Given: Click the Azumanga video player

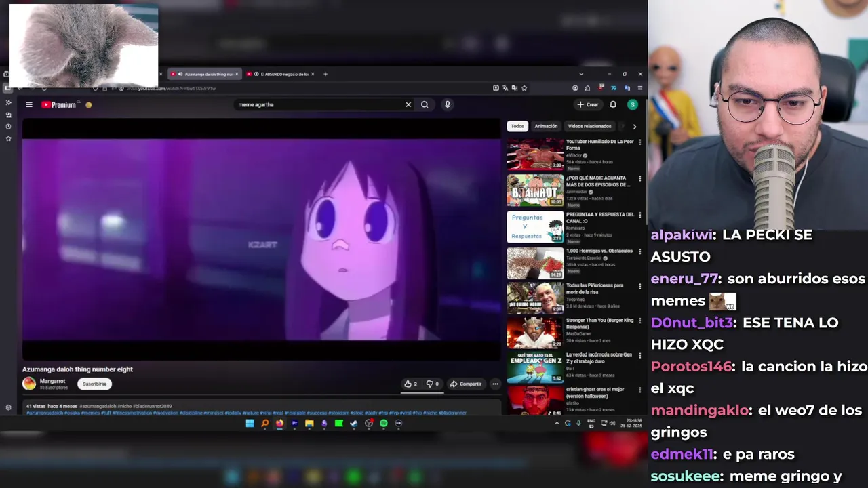Looking at the screenshot, I should tap(261, 239).
